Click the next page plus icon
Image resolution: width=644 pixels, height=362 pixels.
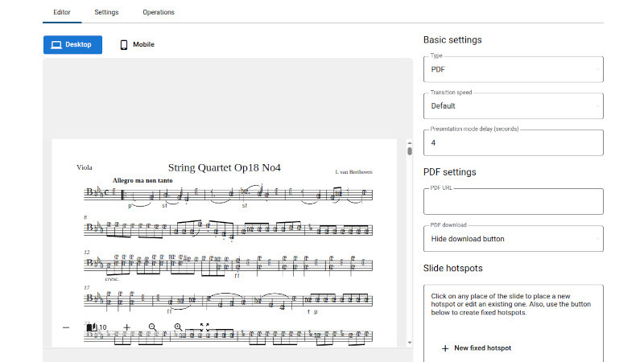point(127,327)
